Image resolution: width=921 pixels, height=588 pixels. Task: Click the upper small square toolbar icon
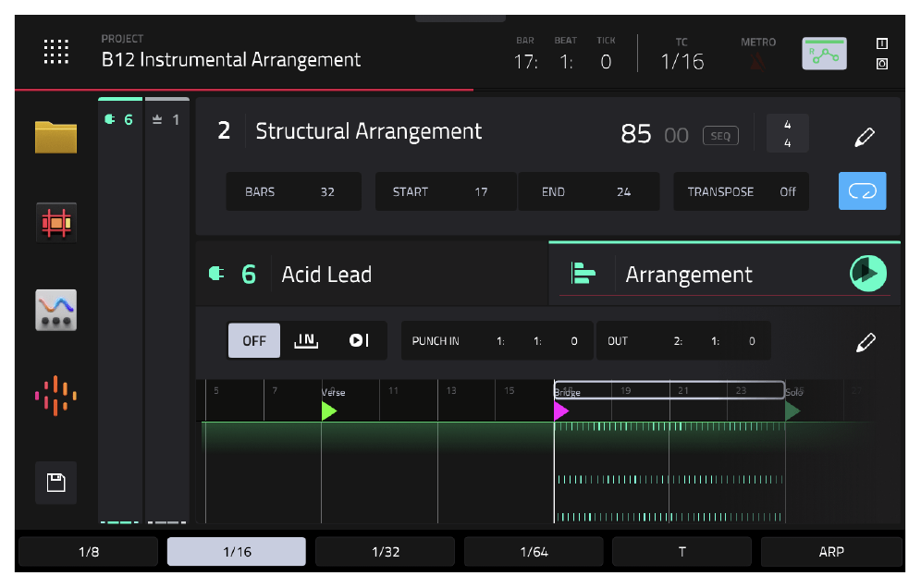pos(881,43)
